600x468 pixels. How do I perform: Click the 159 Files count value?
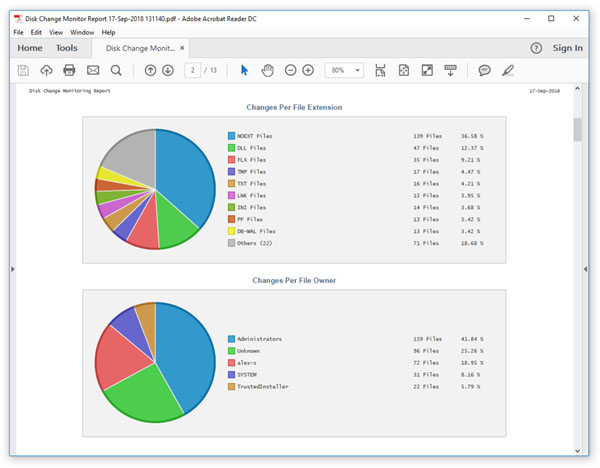click(x=427, y=339)
